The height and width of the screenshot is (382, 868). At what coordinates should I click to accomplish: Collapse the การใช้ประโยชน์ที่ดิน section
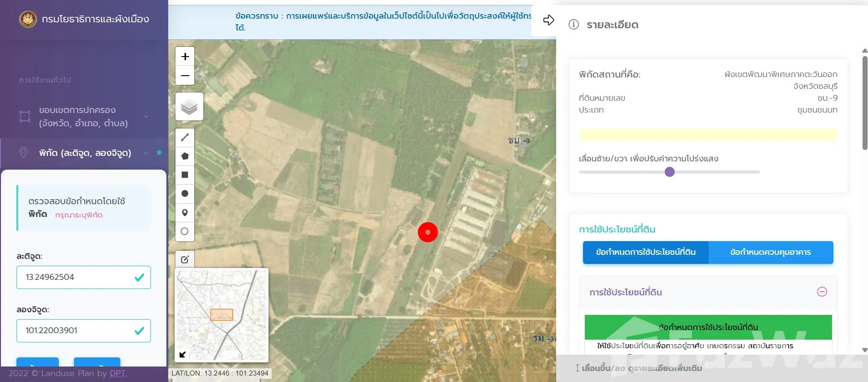tap(821, 292)
